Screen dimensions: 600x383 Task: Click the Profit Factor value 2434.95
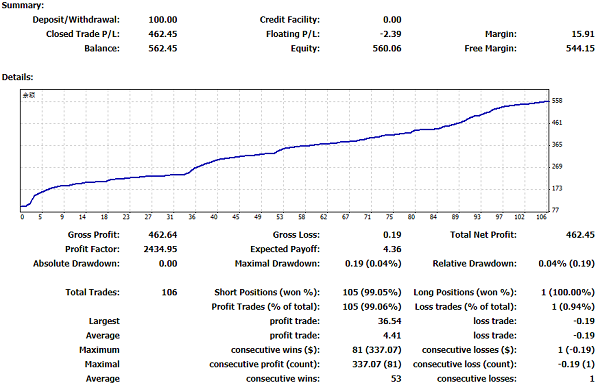(160, 249)
